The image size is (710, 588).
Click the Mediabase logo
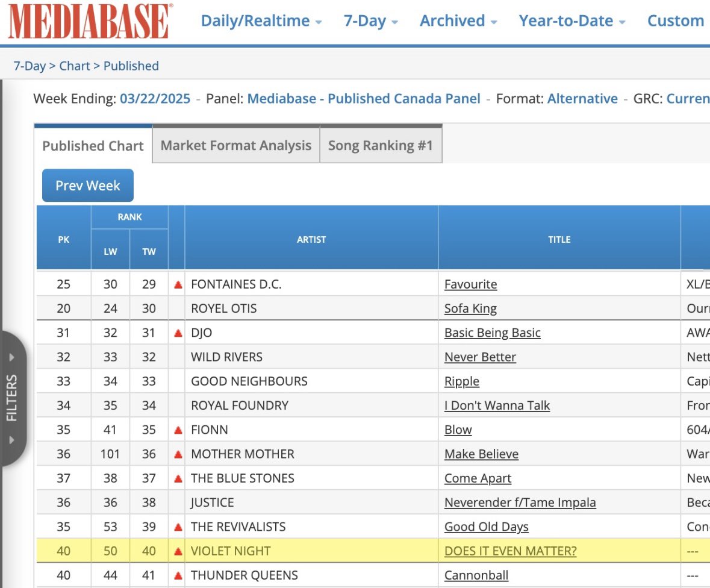90,21
